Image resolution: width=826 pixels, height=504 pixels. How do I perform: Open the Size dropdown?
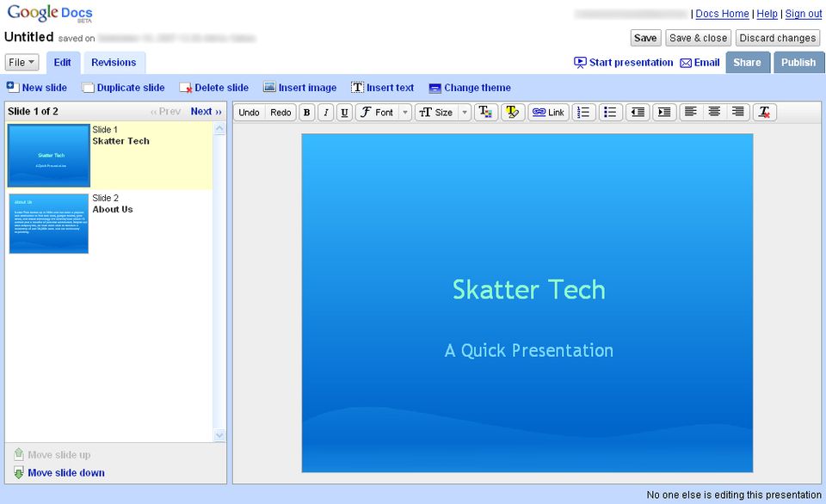[465, 112]
